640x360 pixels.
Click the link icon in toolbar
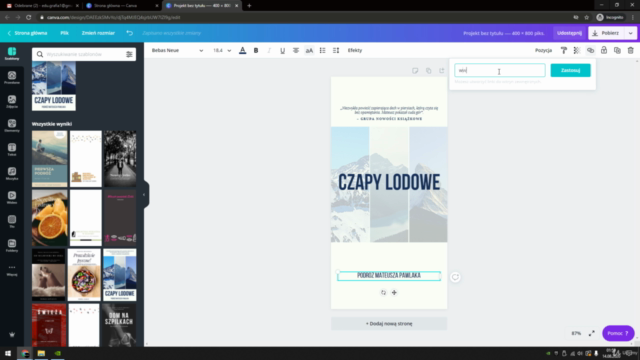tap(590, 50)
